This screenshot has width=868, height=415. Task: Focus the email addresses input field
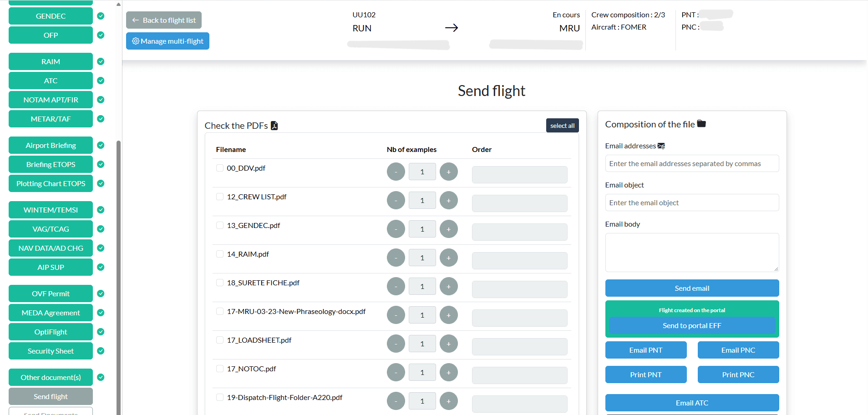click(692, 163)
